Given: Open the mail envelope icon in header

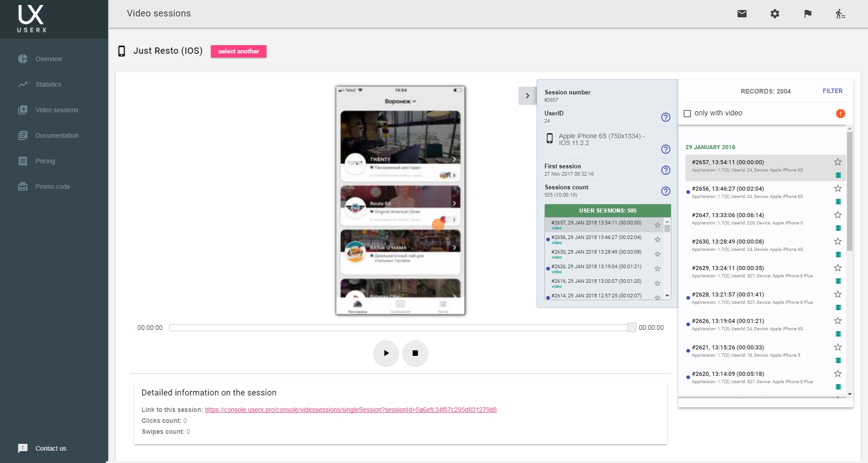Looking at the screenshot, I should coord(742,14).
